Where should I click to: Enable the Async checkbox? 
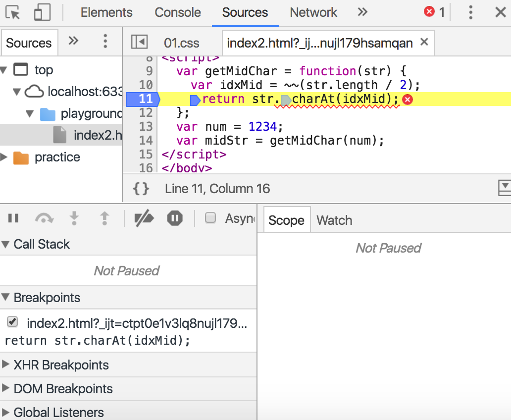[x=210, y=217]
